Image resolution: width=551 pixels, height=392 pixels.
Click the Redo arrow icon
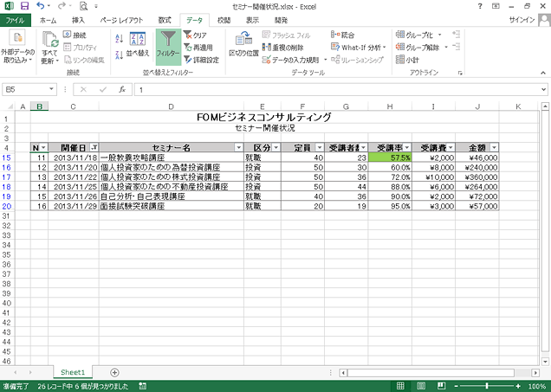(x=62, y=6)
